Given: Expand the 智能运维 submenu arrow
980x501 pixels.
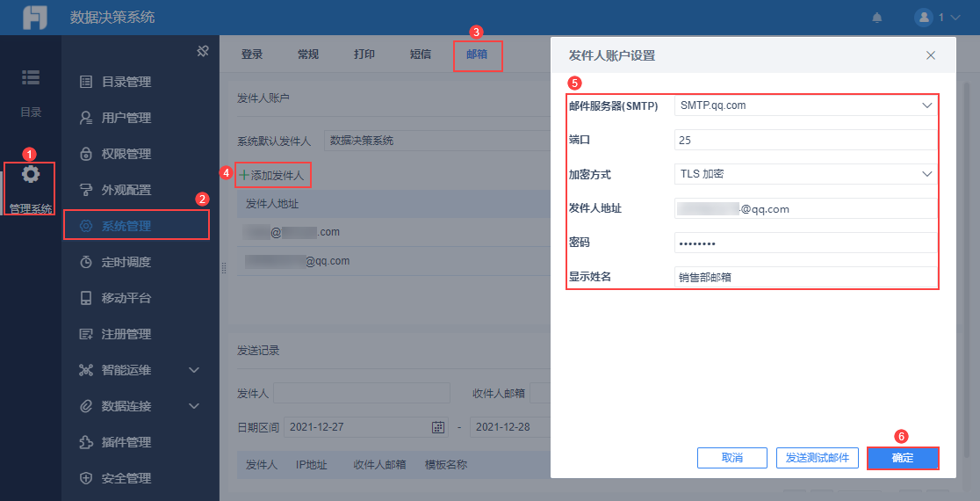Looking at the screenshot, I should tap(194, 370).
